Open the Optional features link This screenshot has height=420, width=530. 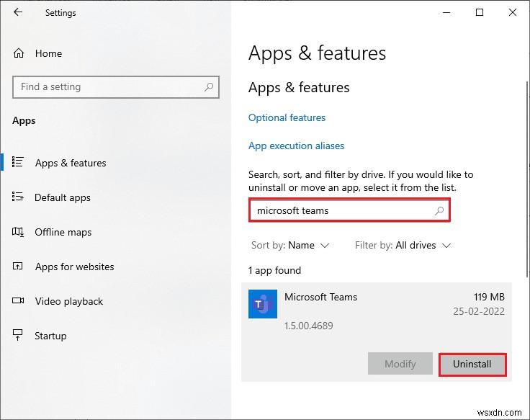[287, 117]
